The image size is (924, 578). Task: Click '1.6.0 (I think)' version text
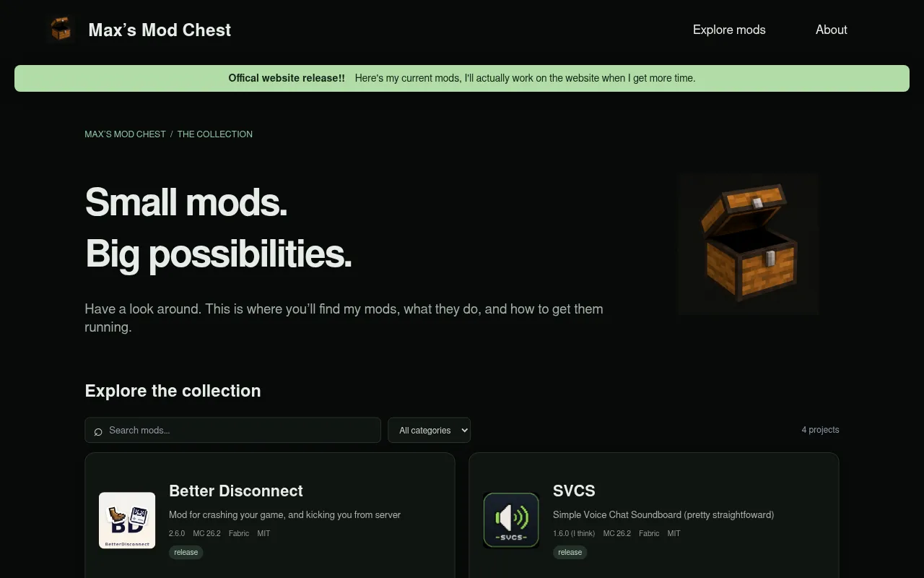tap(574, 533)
